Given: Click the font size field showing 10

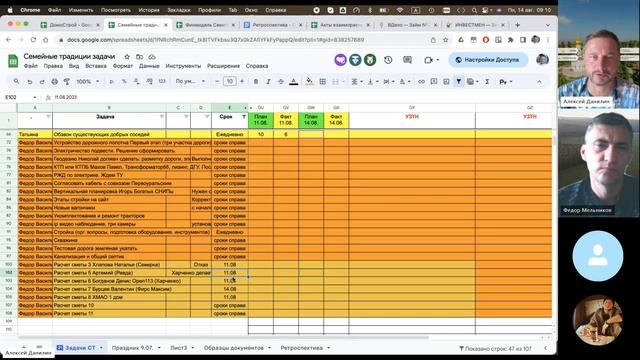Looking at the screenshot, I should coord(229,82).
